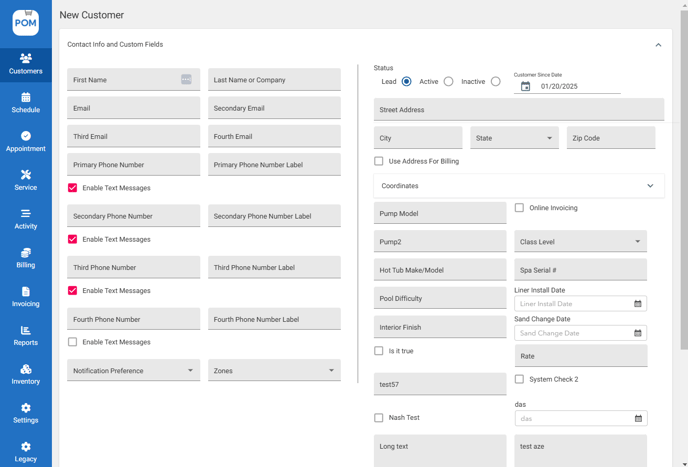
Task: Open the Liner Install Date calendar picker
Action: coord(638,304)
